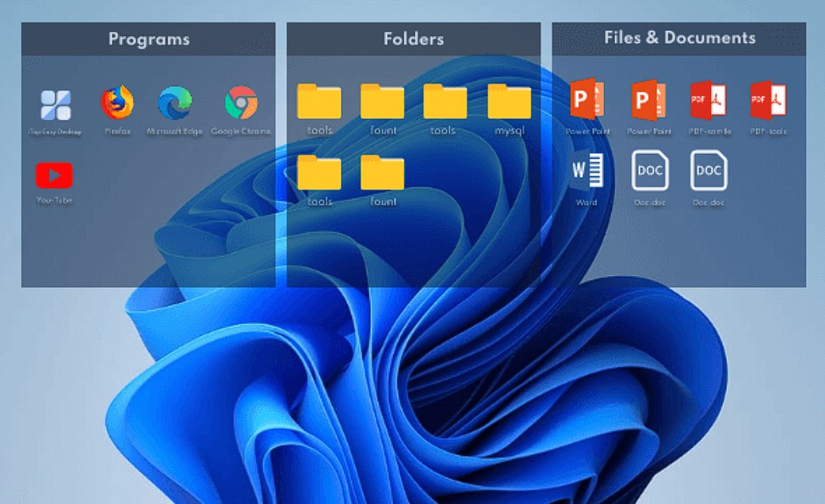The image size is (825, 504).
Task: Open the fount folder in the bottom row
Action: [385, 174]
